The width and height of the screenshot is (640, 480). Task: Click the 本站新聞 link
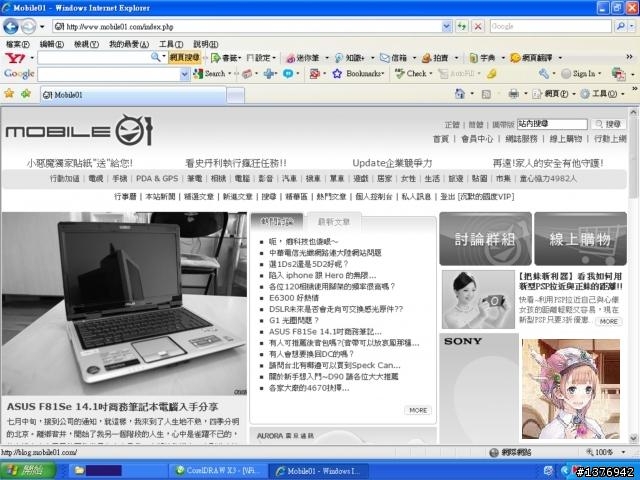point(160,197)
